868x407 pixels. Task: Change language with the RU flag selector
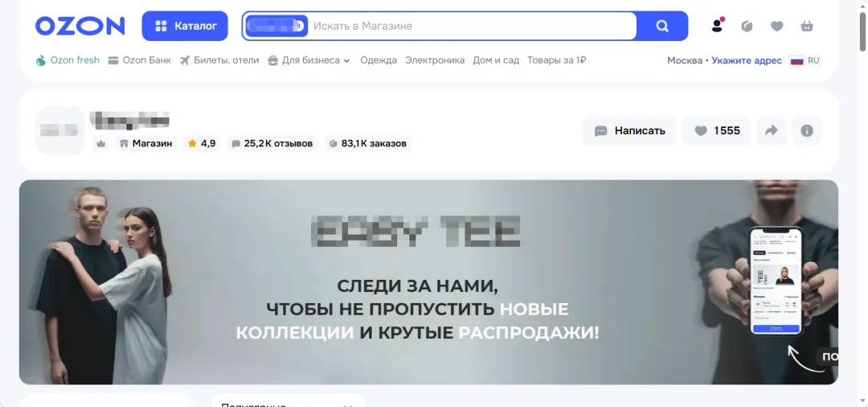(805, 60)
